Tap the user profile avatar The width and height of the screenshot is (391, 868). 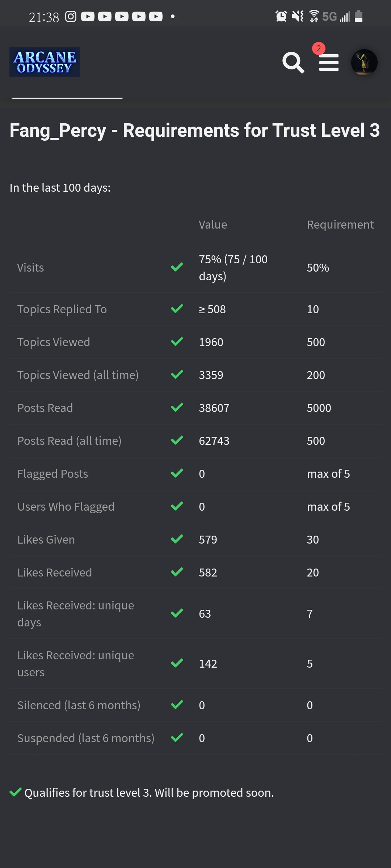[x=364, y=62]
